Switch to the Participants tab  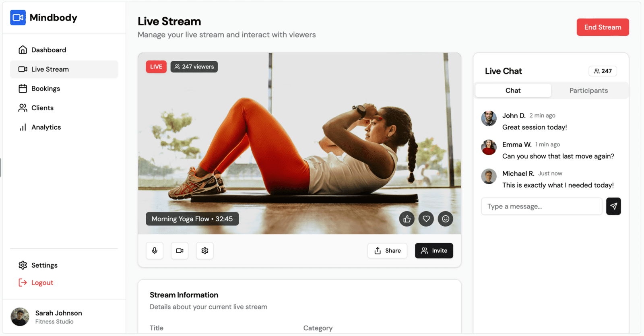(588, 91)
